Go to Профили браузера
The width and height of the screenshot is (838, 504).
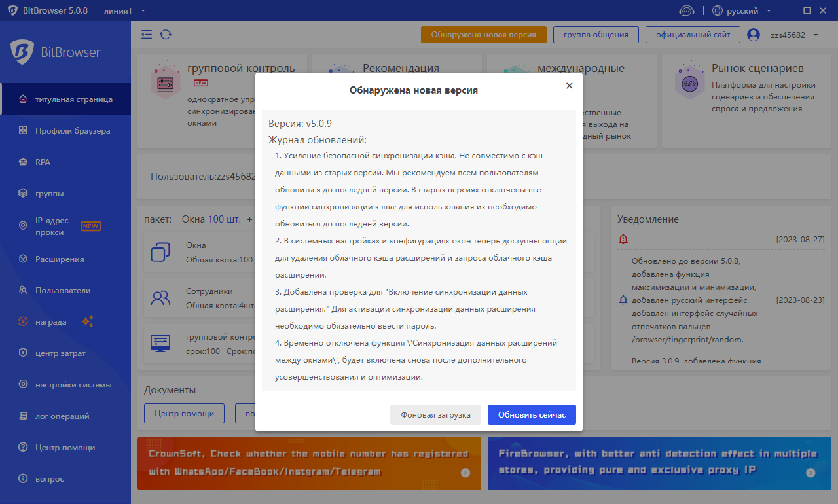point(65,131)
